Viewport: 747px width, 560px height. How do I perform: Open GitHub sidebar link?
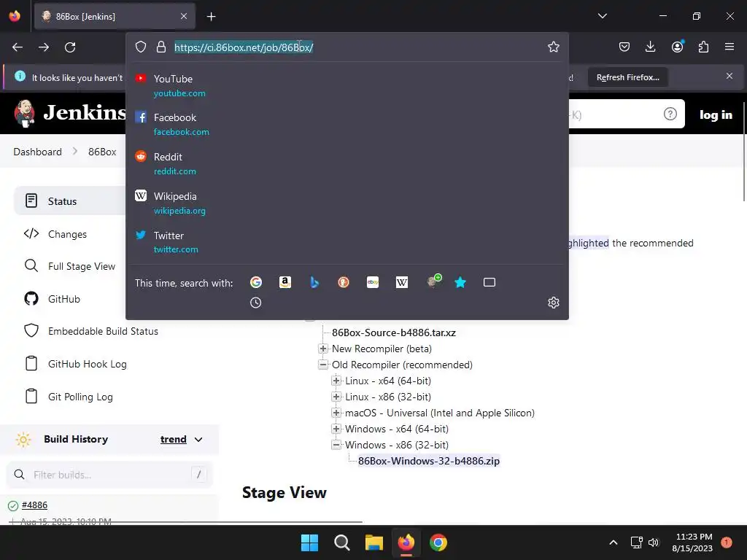(63, 299)
